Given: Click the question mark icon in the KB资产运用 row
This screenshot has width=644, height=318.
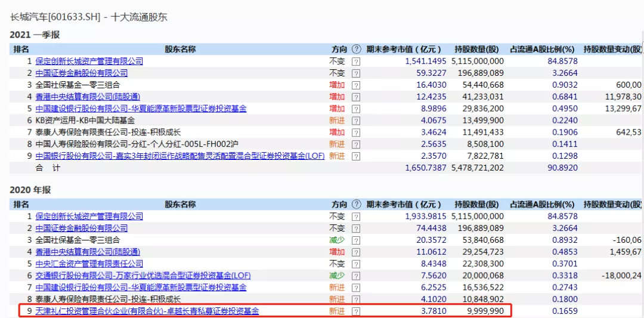Looking at the screenshot, I should coord(356,121).
